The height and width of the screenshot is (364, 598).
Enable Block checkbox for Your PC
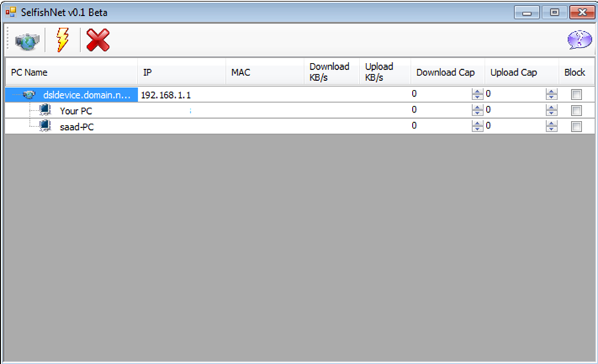coord(575,111)
